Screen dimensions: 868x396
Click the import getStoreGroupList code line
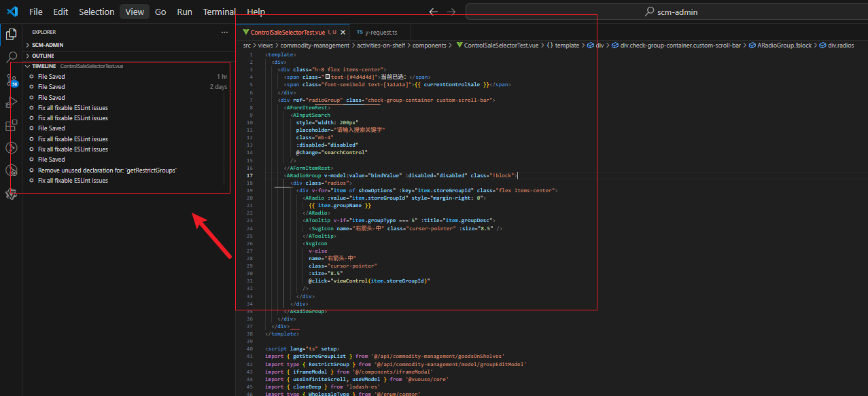[385, 356]
